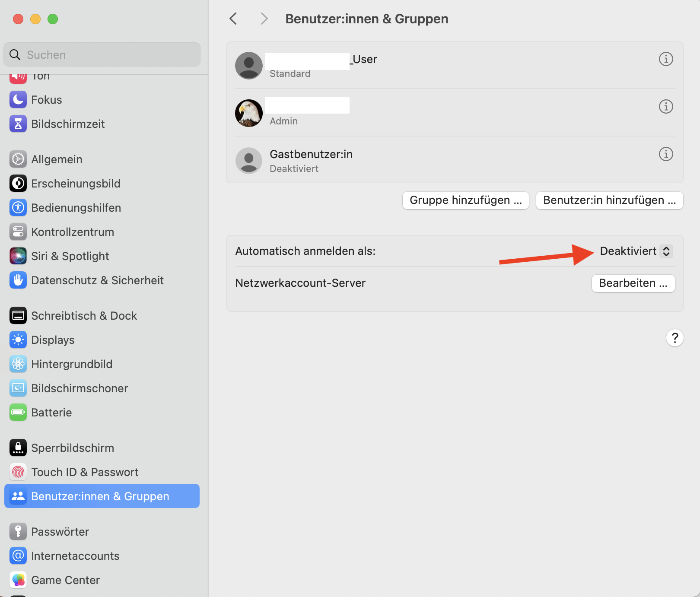700x597 pixels.
Task: Click Benutzer:in hinzufügen button
Action: coord(610,200)
